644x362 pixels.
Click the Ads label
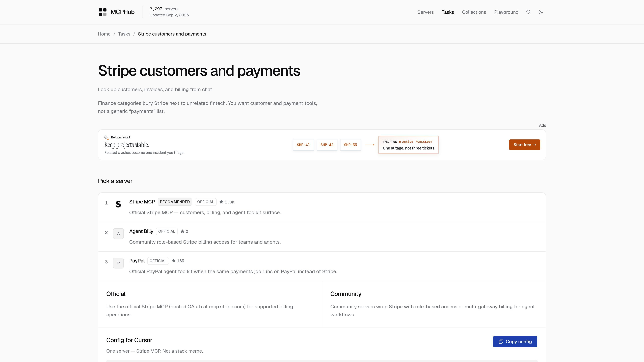click(543, 125)
